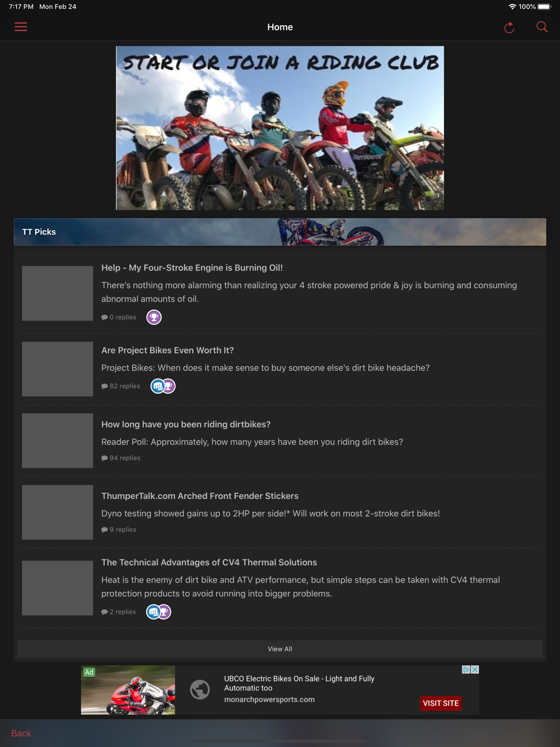
Task: Open 'Are Project Bikes Even Worth It?' article
Action: (x=167, y=350)
